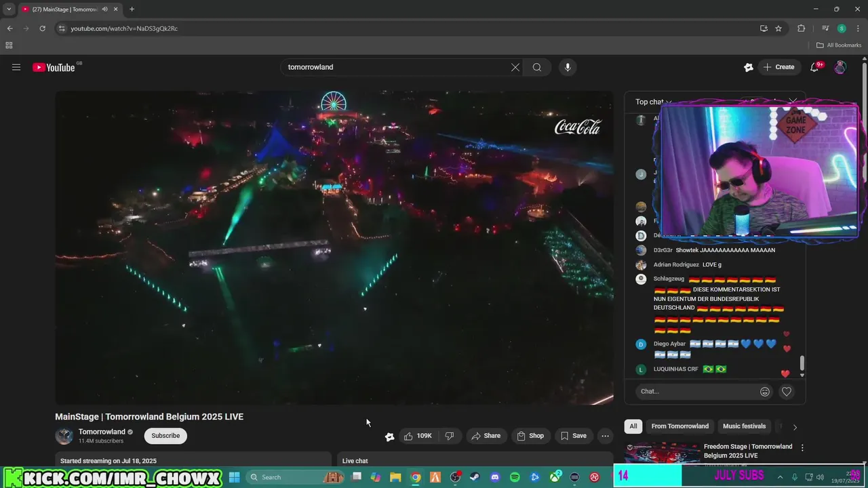Open more actions ellipsis under video

point(606,436)
